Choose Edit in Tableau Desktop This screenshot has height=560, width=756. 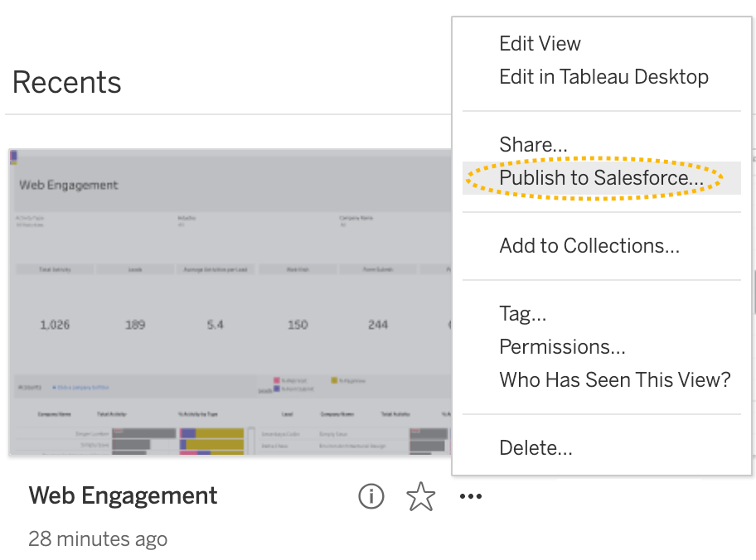coord(603,77)
